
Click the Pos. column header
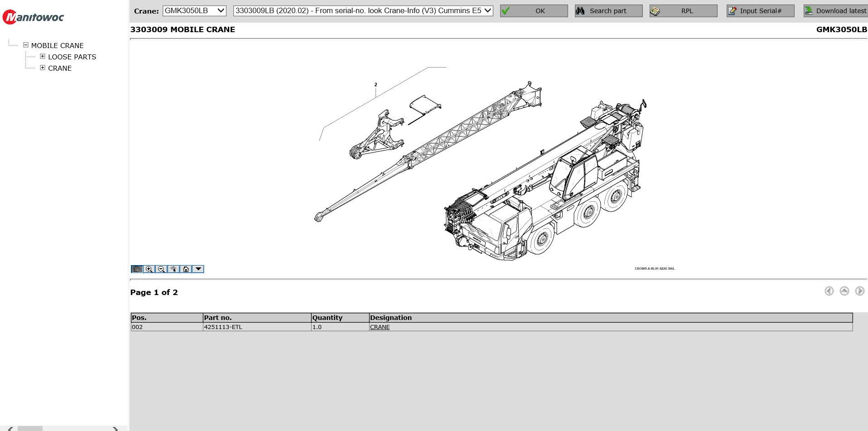point(167,318)
